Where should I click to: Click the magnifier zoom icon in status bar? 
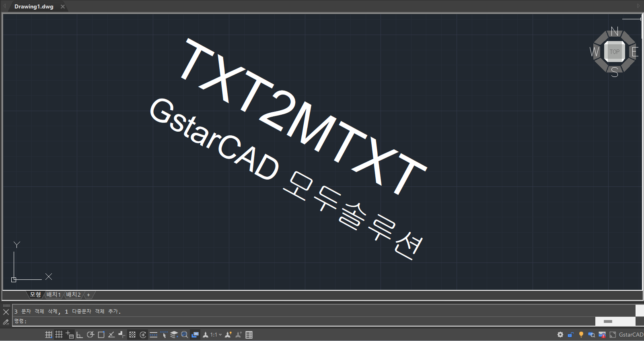pyautogui.click(x=185, y=335)
